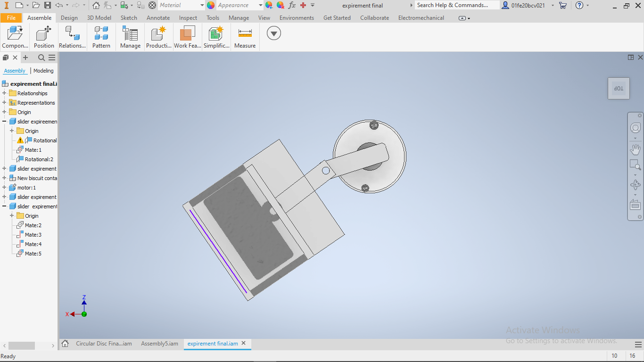Open the File menu
Viewport: 644px width, 362px height.
click(11, 18)
